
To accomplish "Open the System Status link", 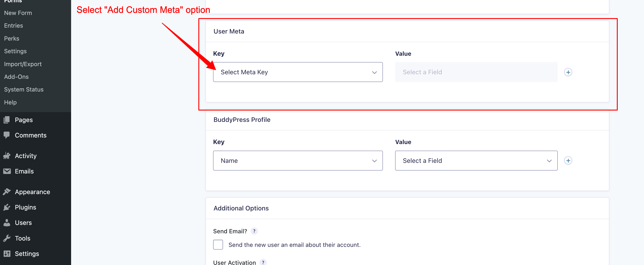I will tap(24, 89).
